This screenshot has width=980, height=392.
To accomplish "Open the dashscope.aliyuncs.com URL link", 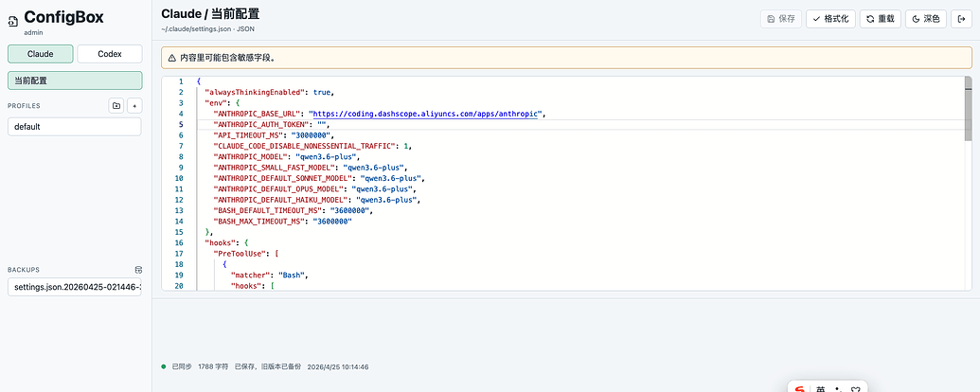I will point(425,114).
